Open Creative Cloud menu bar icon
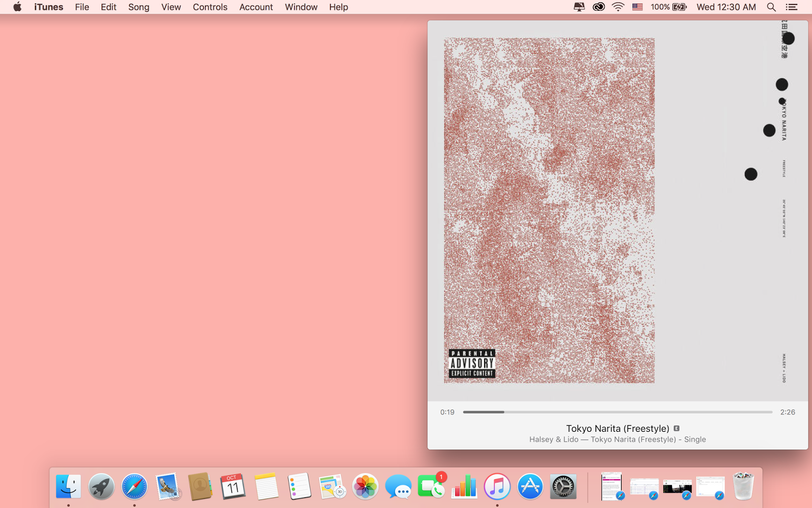The height and width of the screenshot is (508, 812). tap(599, 7)
